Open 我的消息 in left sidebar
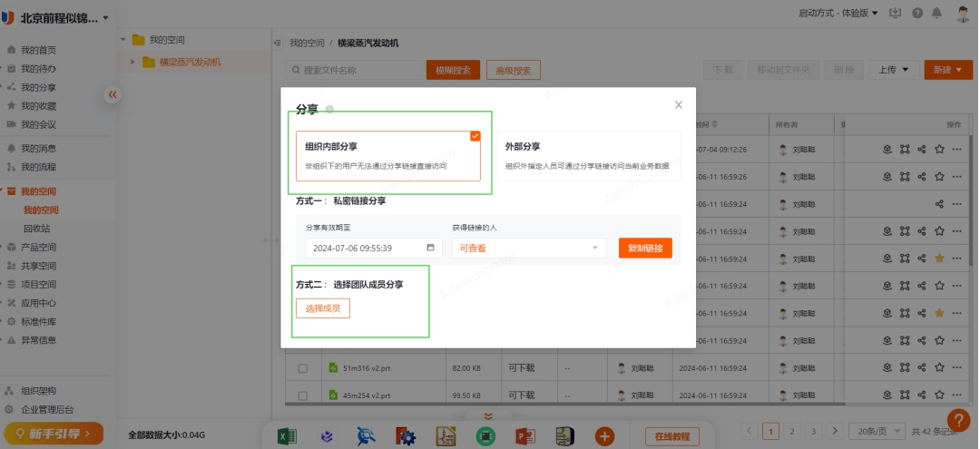 pyautogui.click(x=38, y=148)
